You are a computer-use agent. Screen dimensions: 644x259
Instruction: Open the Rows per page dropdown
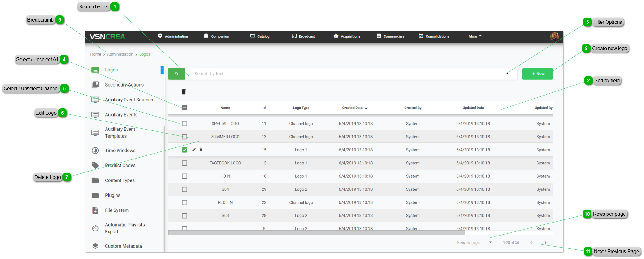[490, 242]
